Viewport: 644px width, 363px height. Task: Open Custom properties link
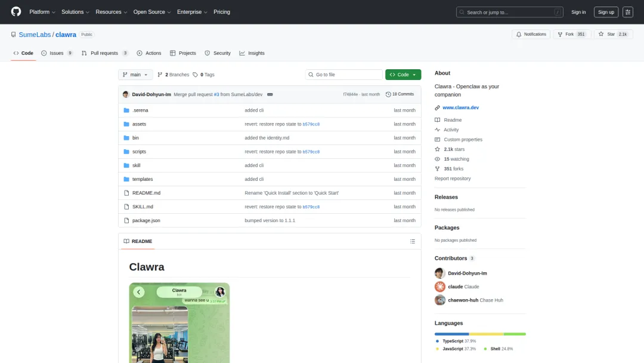click(459, 140)
